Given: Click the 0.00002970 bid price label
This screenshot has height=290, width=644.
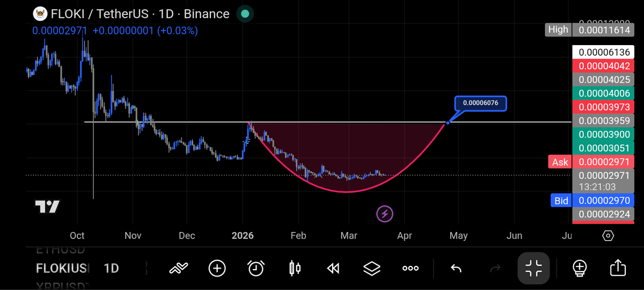Looking at the screenshot, I should [603, 200].
